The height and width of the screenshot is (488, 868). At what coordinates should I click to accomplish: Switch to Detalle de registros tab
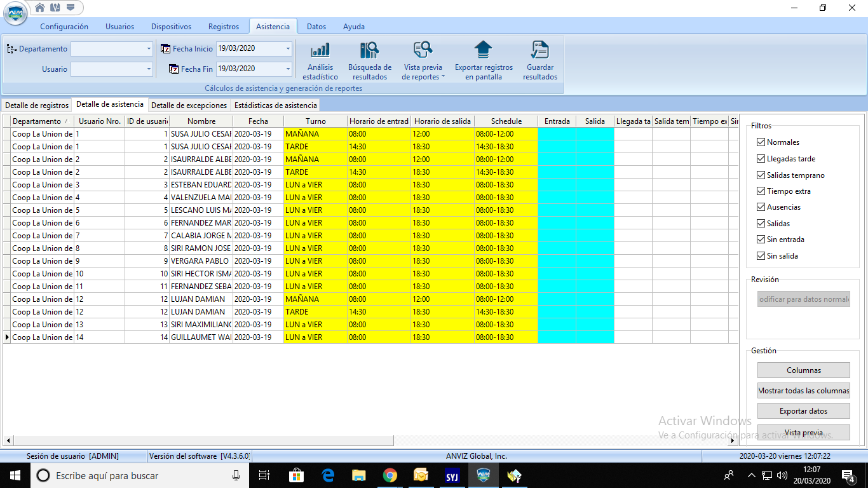(x=37, y=105)
